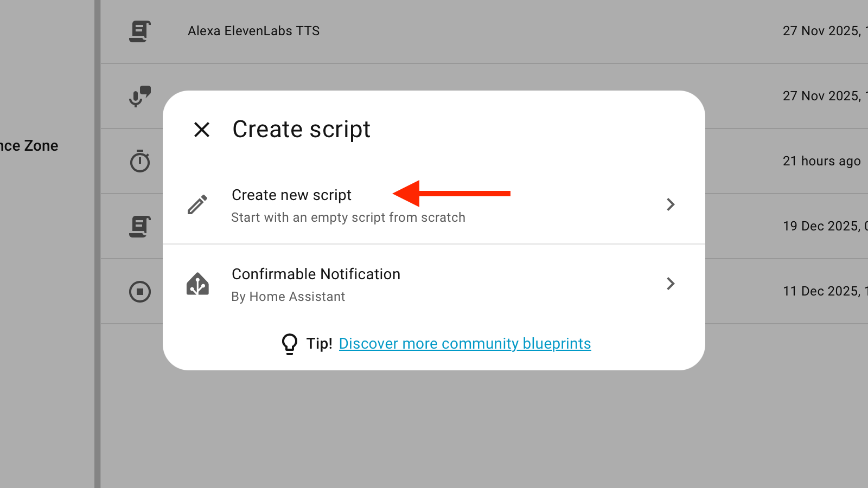Click "Start with an empty script" description
This screenshot has width=868, height=488.
(348, 218)
